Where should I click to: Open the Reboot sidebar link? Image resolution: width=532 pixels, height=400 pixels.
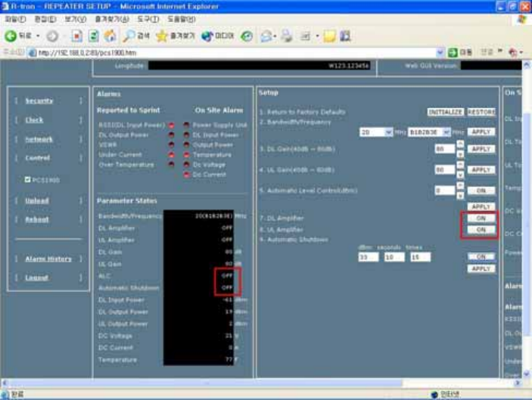pos(37,220)
